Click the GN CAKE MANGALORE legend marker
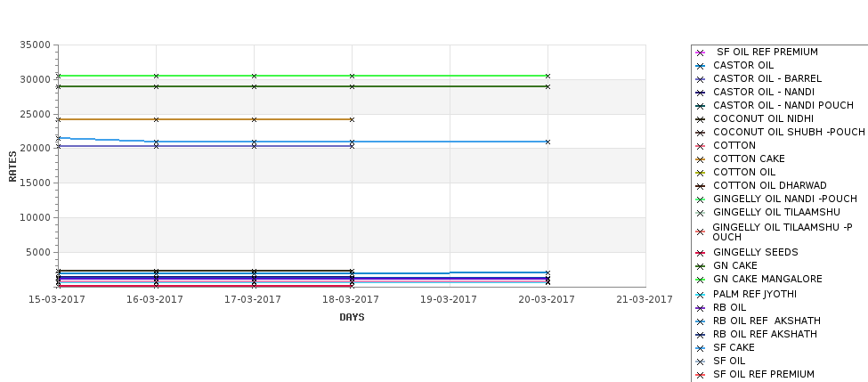This screenshot has height=382, width=868. point(701,280)
